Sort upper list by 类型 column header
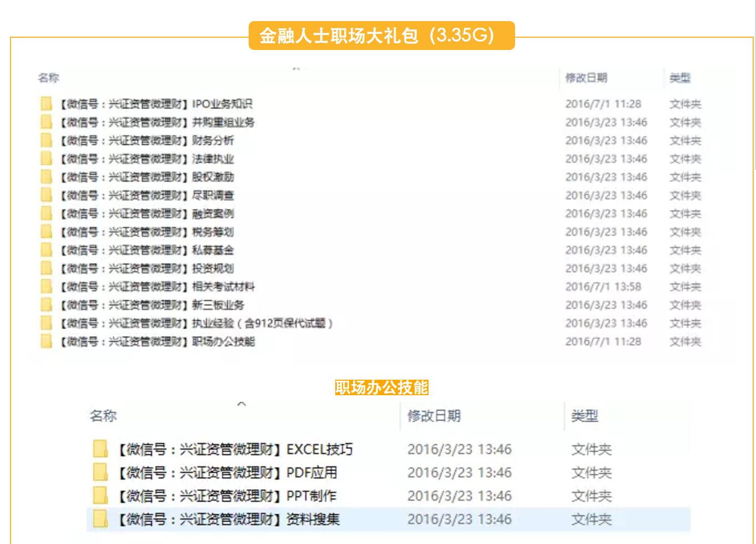 click(680, 78)
